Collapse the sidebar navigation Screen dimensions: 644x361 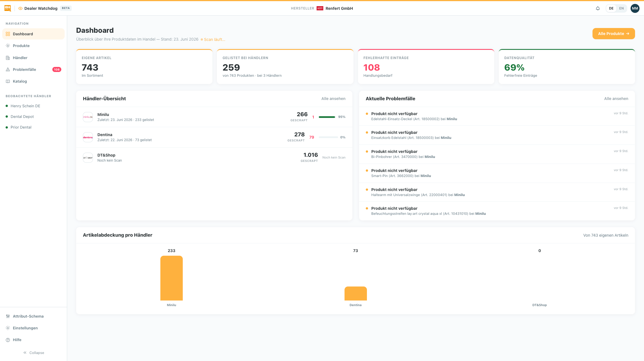pyautogui.click(x=34, y=353)
